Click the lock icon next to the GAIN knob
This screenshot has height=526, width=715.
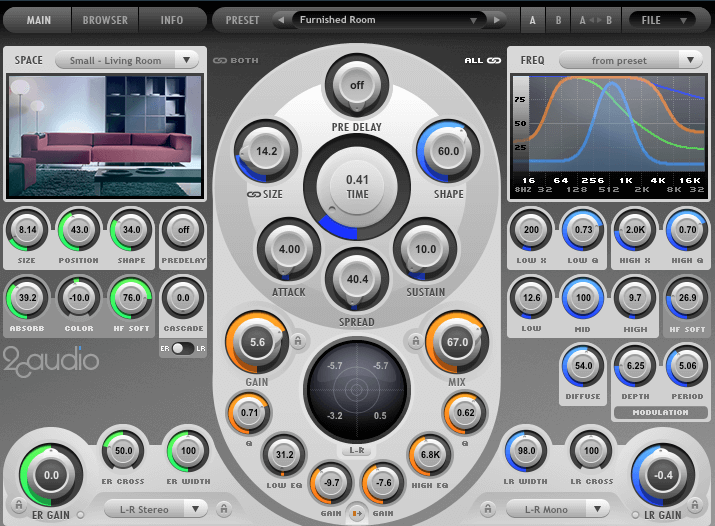(x=298, y=342)
